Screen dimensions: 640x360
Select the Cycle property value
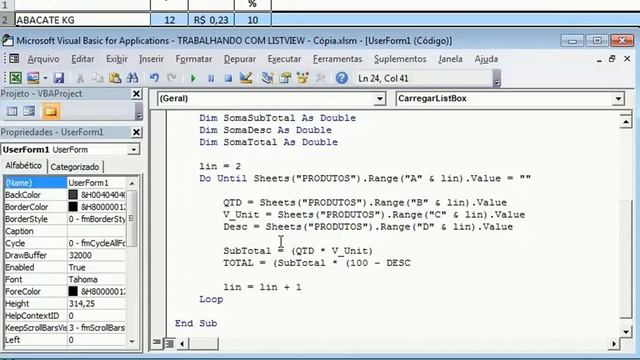click(x=97, y=243)
